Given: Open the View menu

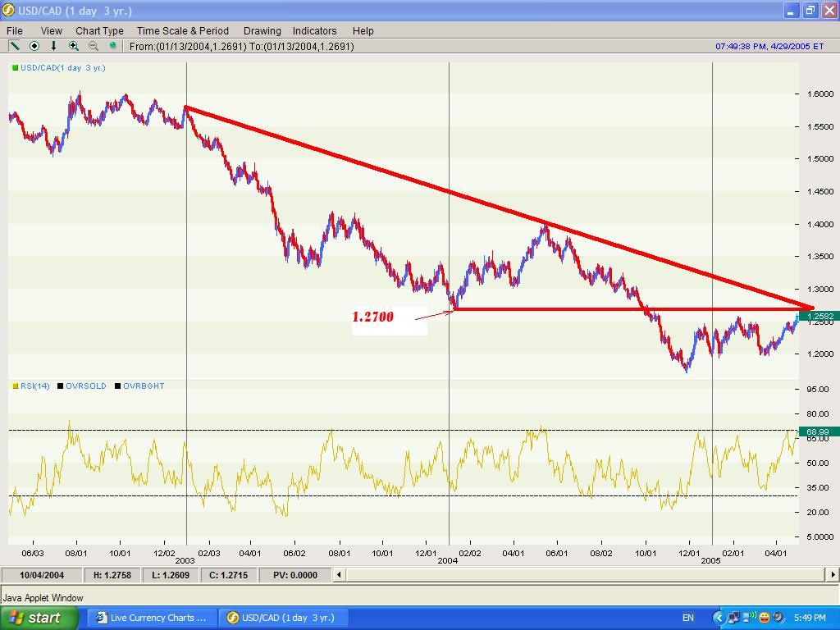Looking at the screenshot, I should click(52, 31).
